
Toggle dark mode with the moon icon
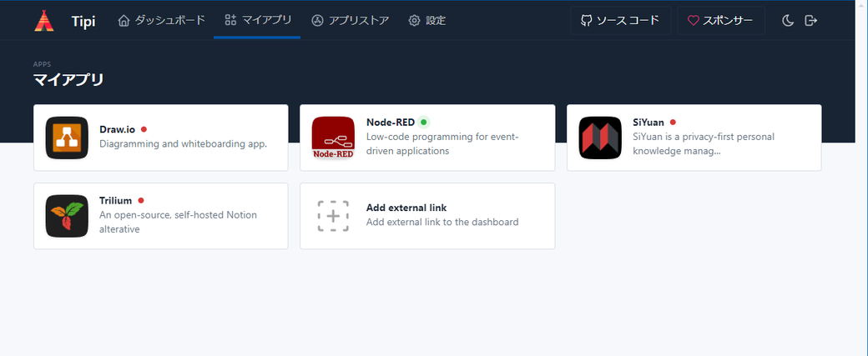pyautogui.click(x=787, y=20)
